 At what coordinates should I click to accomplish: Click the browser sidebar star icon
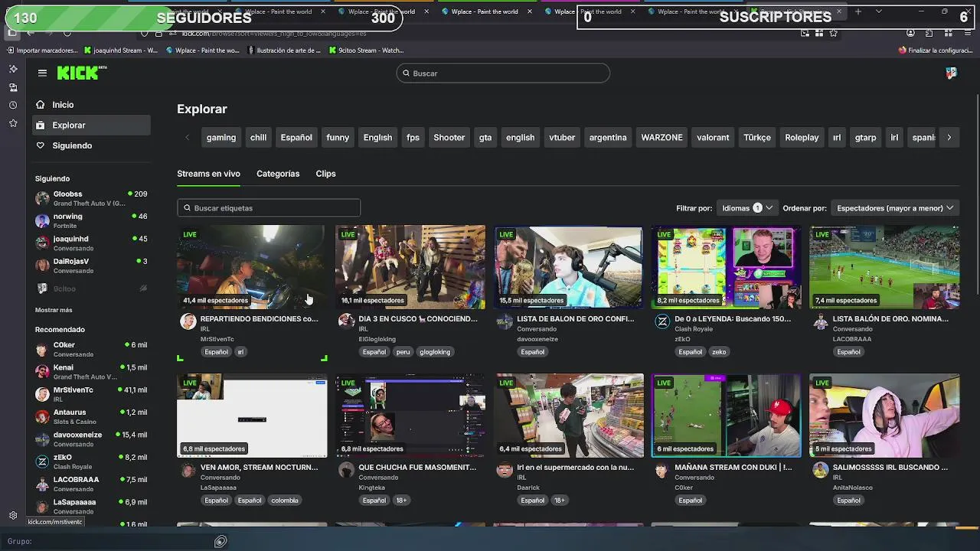tap(13, 123)
